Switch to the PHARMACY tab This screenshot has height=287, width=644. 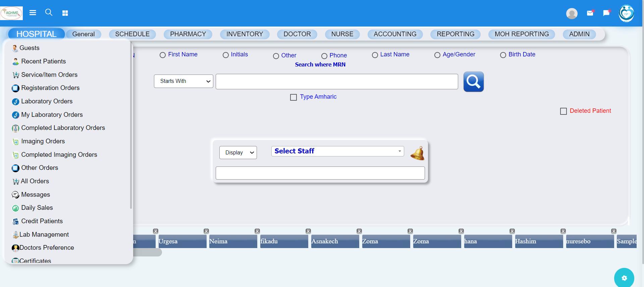[188, 34]
